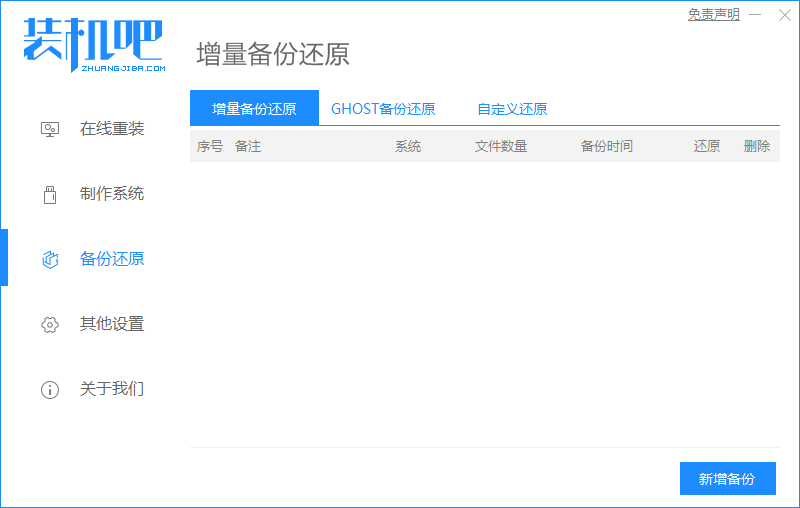Click the 删除 column header
Screen dimensions: 800x508
coord(757,146)
